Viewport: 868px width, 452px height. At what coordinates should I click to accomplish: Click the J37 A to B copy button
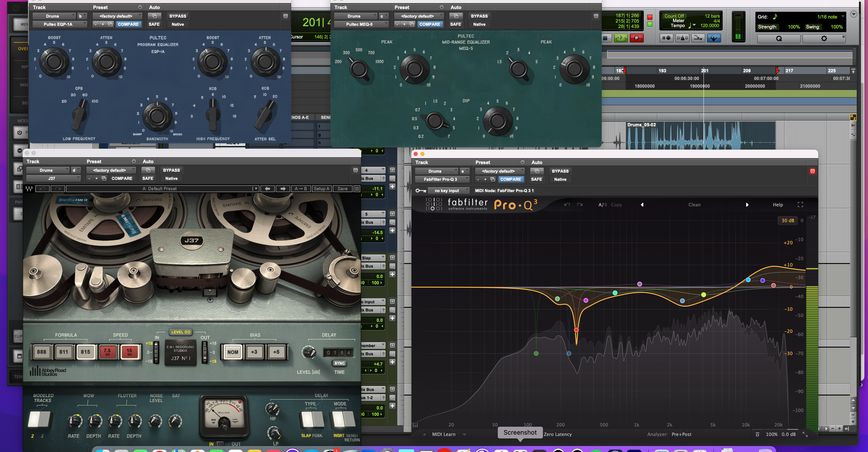point(301,189)
